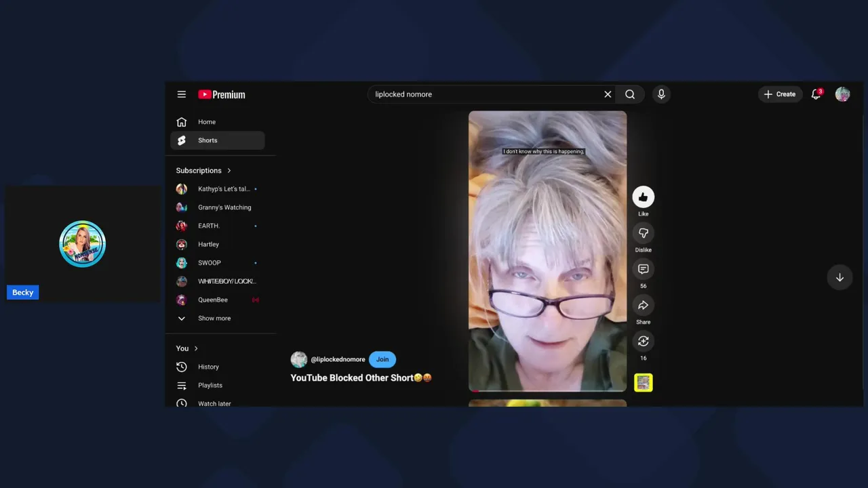Like the Short with thumbs up
The width and height of the screenshot is (868, 488).
[643, 197]
